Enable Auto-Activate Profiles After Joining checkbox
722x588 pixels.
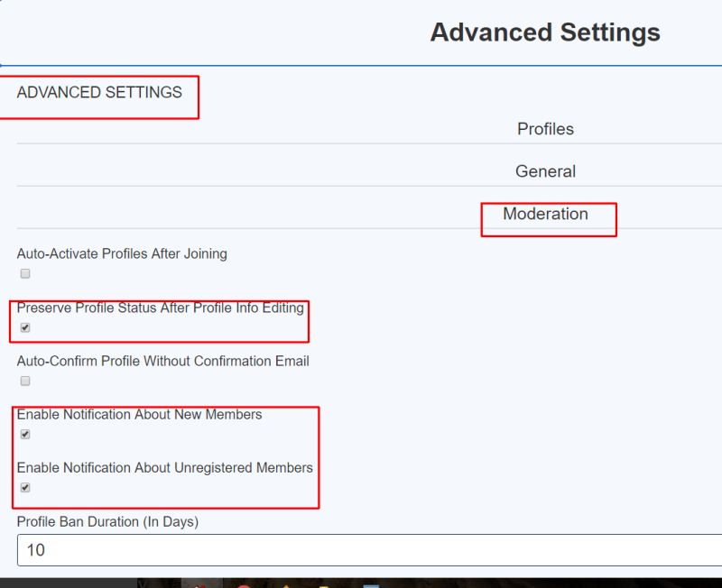pos(25,273)
